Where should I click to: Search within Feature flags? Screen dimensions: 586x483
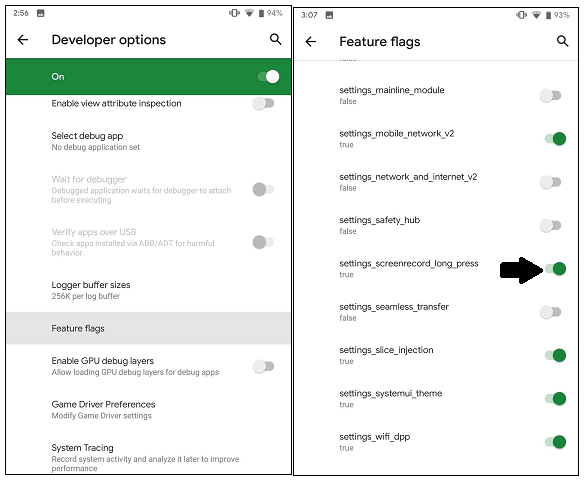pos(562,41)
